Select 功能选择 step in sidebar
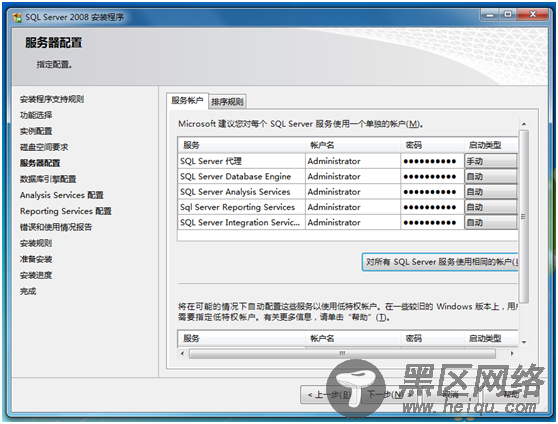 pyautogui.click(x=36, y=115)
